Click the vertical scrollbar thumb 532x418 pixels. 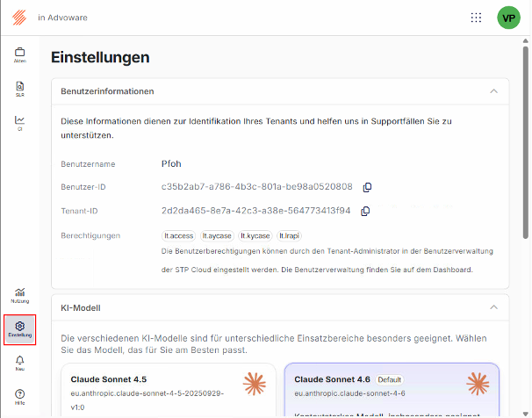pos(525,142)
